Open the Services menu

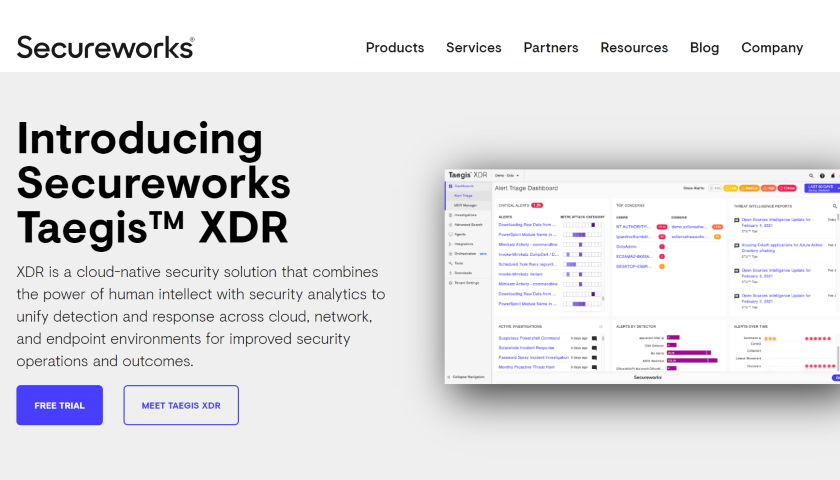pos(474,48)
